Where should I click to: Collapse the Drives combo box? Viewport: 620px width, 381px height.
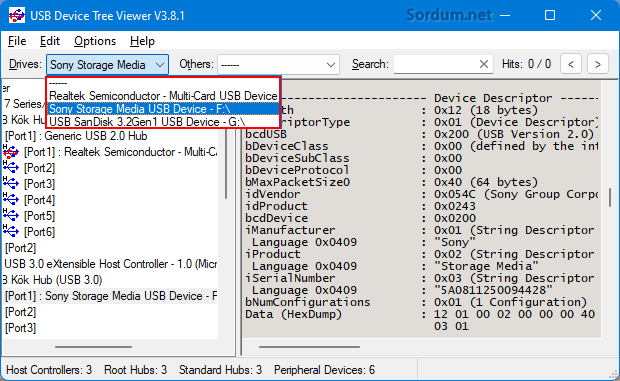tap(160, 64)
